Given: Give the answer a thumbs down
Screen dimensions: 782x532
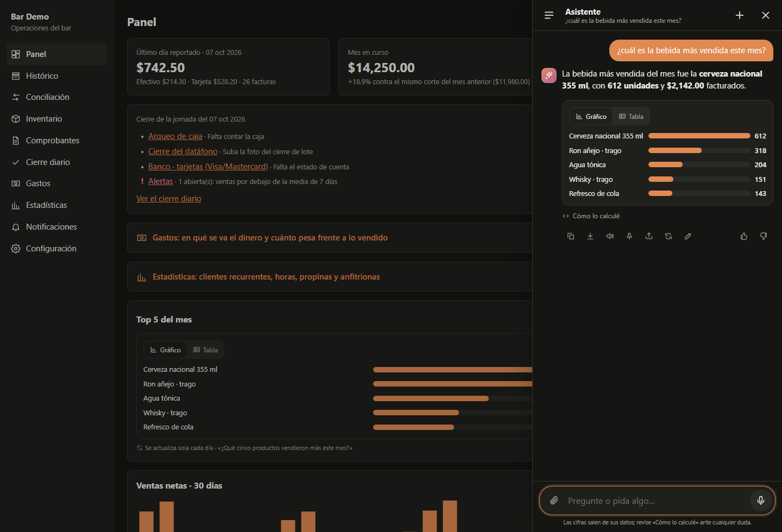Looking at the screenshot, I should point(764,236).
